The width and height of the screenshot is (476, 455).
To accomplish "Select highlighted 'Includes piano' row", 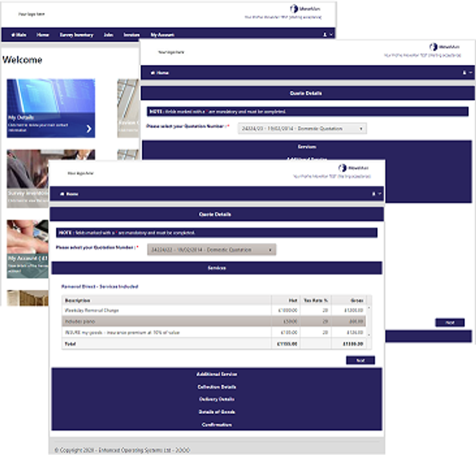I will click(214, 321).
